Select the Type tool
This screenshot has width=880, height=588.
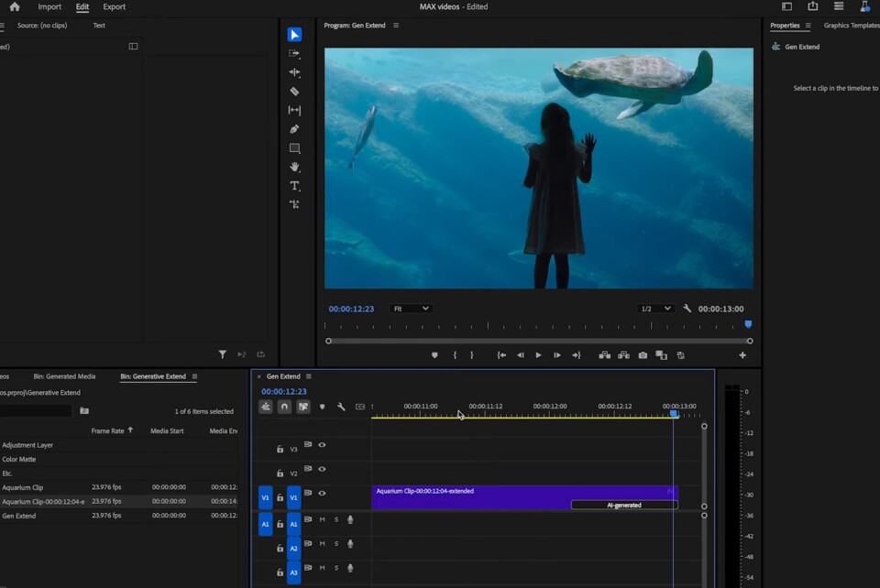pos(294,186)
